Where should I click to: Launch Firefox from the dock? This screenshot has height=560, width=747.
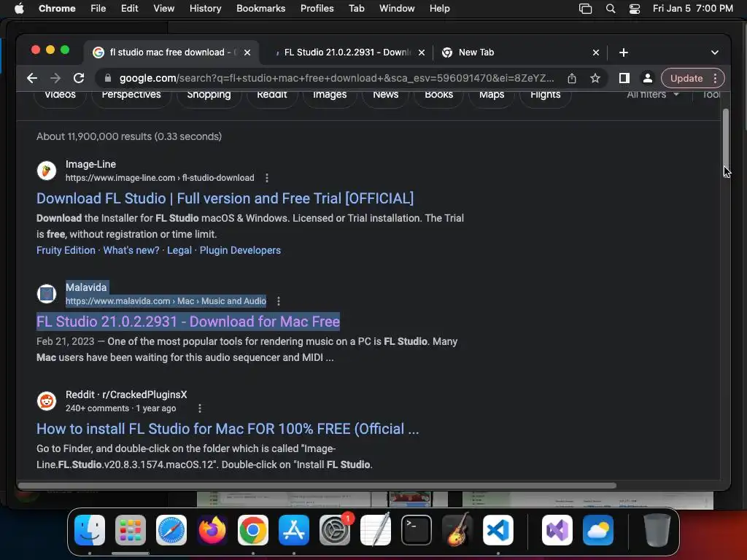(212, 530)
